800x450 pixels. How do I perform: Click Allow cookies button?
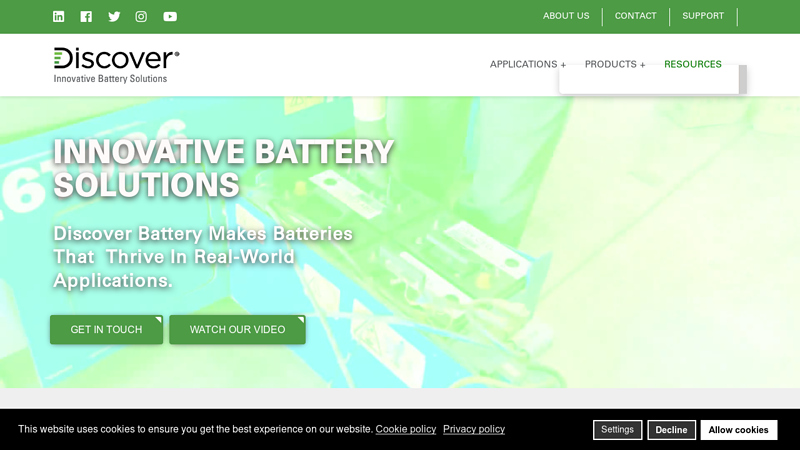point(739,430)
